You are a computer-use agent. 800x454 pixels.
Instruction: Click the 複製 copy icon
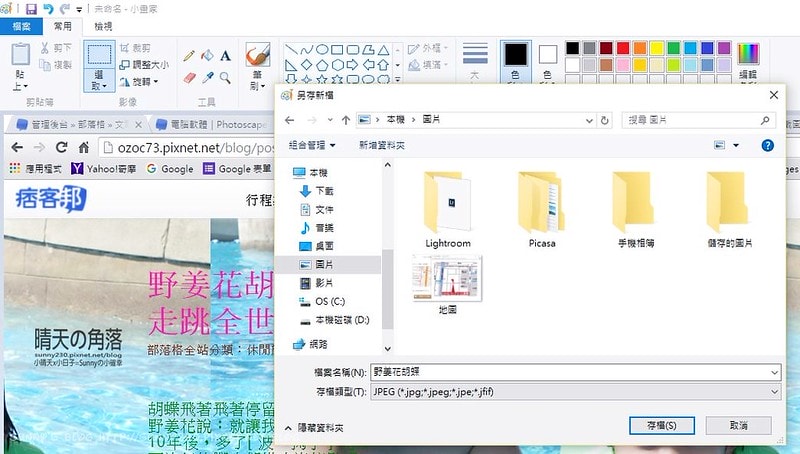pos(45,65)
